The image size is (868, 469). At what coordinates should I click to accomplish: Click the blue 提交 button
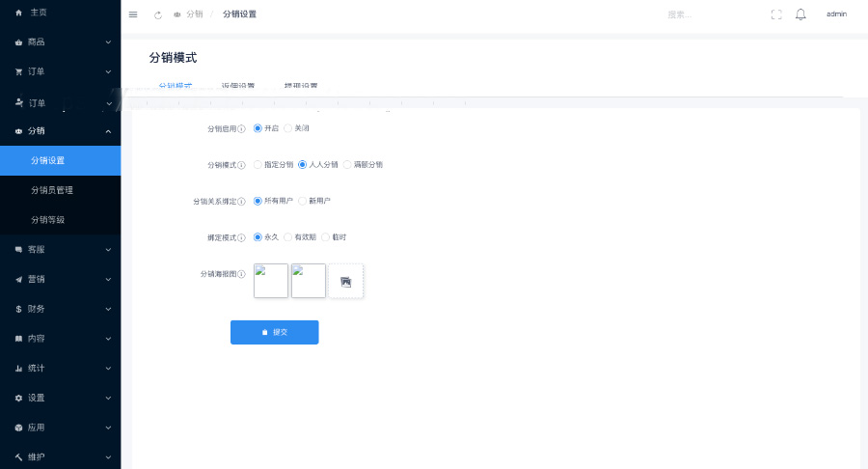click(274, 332)
